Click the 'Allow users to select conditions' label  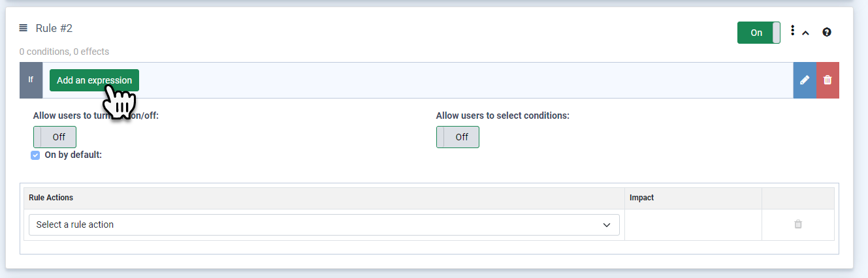click(502, 116)
